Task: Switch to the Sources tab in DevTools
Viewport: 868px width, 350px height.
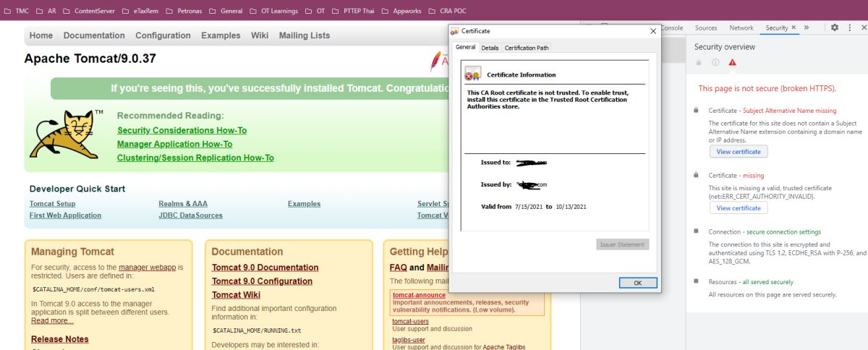Action: click(x=706, y=27)
